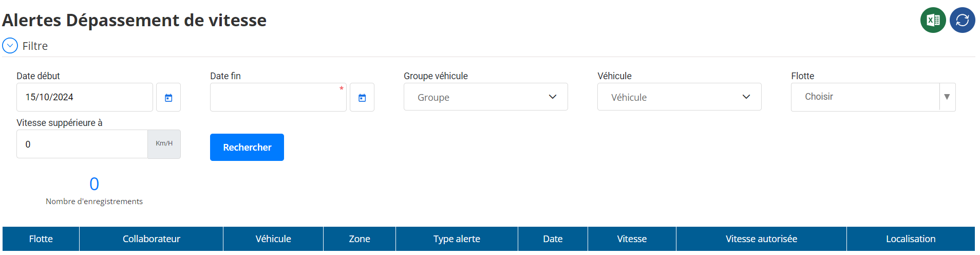Sort by Type alerte column
Viewport: 980px width, 255px height.
pos(457,239)
